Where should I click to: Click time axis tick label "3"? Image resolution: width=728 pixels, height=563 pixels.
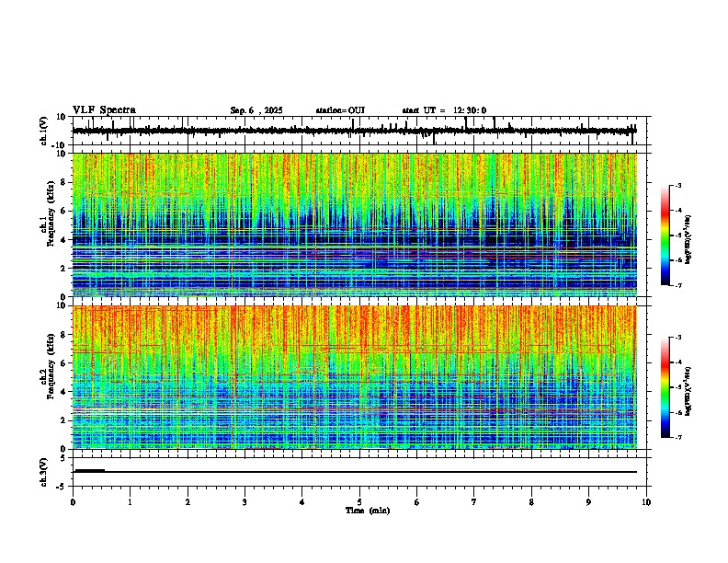[x=245, y=502]
